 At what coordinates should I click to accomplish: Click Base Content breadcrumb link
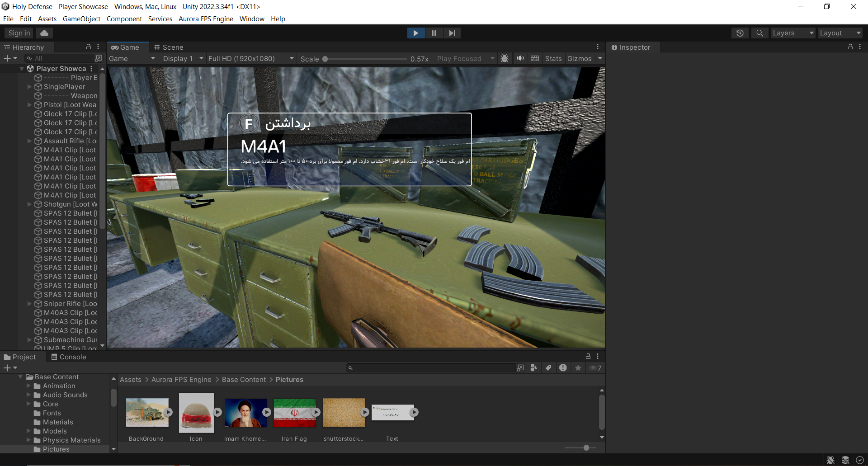(244, 380)
